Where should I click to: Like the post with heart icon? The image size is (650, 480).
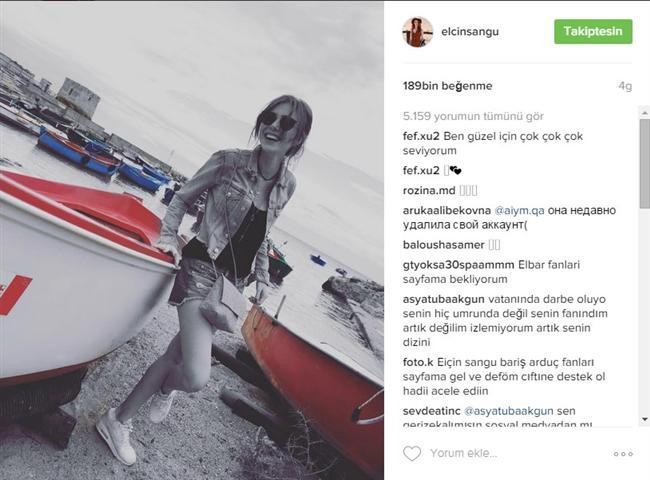pos(412,453)
